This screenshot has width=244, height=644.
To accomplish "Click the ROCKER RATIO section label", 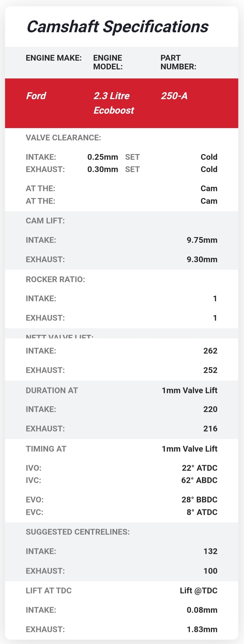I will (55, 279).
